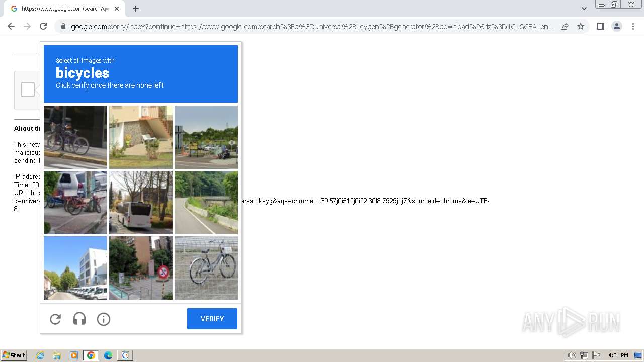The height and width of the screenshot is (362, 644).
Task: Share this page using the share icon
Action: pyautogui.click(x=565, y=26)
